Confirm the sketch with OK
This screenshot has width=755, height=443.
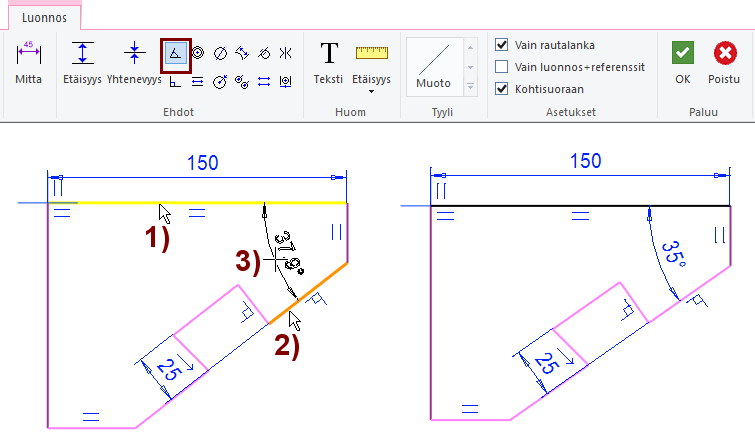(x=683, y=63)
